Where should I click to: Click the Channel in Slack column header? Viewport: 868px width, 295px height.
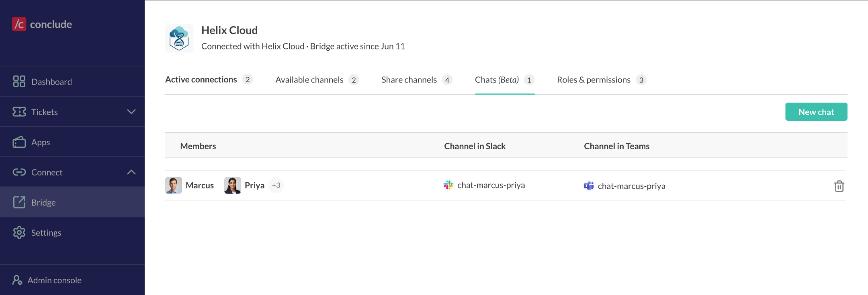point(475,146)
